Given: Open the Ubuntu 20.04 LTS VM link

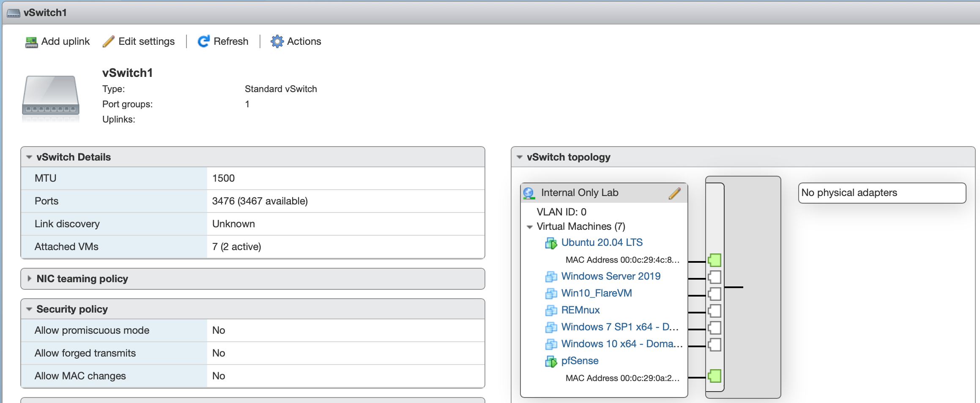Looking at the screenshot, I should (602, 242).
